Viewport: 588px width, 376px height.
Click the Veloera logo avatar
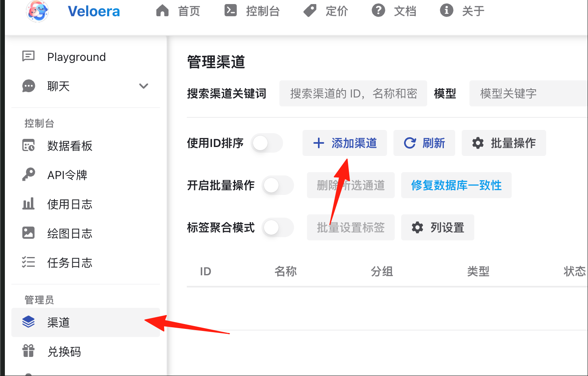[37, 11]
